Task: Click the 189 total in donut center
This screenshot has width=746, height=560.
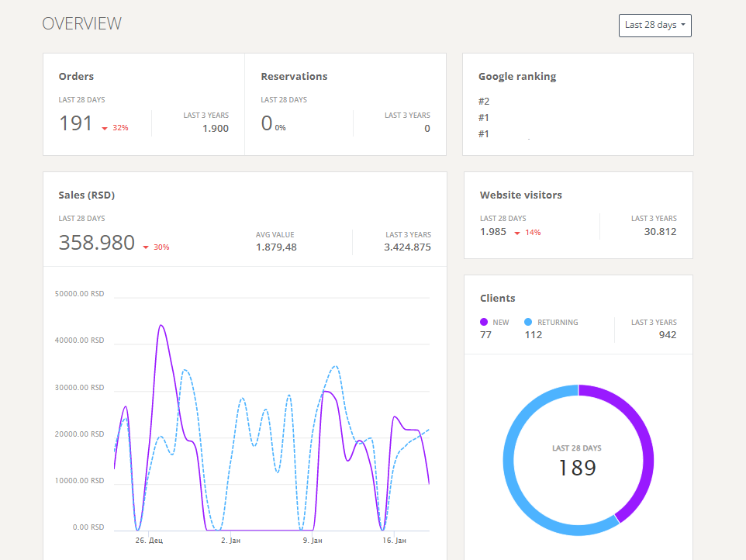Action: [x=577, y=468]
